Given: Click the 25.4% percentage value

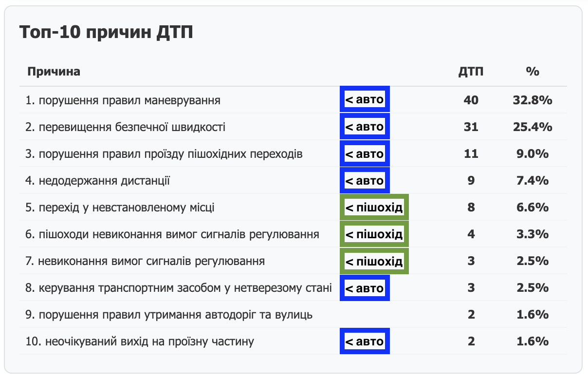Looking at the screenshot, I should coord(533,127).
